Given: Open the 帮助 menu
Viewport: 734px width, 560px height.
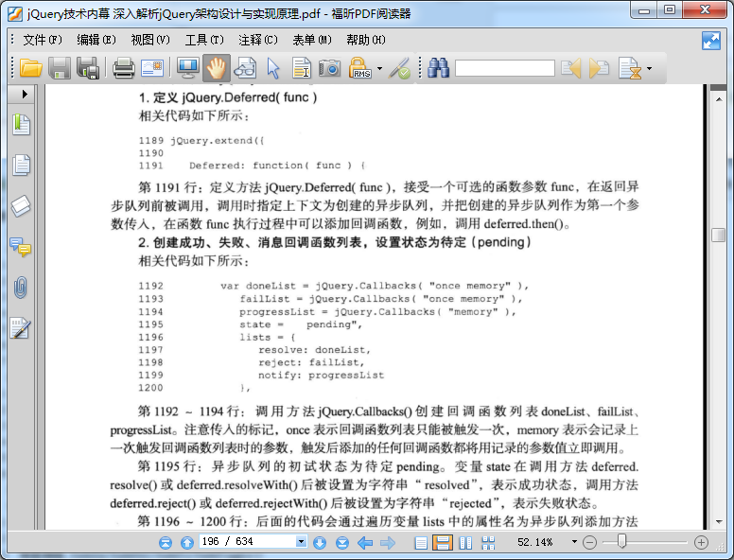Looking at the screenshot, I should [x=366, y=41].
